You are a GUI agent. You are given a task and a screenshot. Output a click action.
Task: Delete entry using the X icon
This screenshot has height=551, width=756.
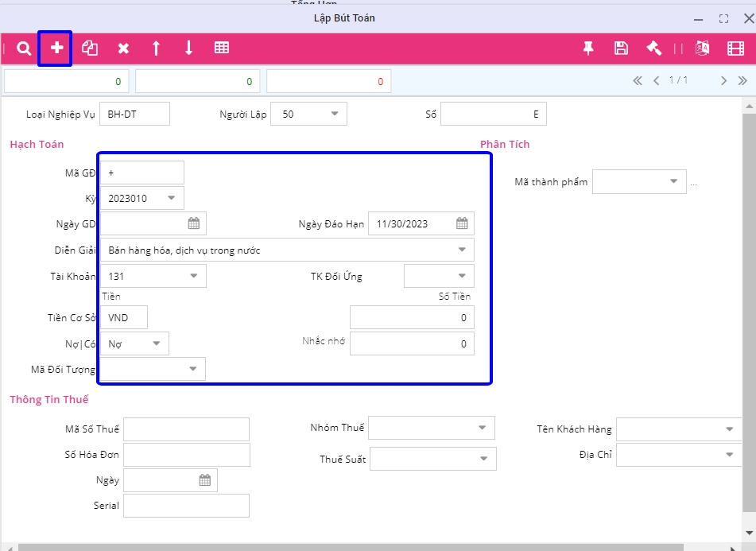[x=123, y=49]
